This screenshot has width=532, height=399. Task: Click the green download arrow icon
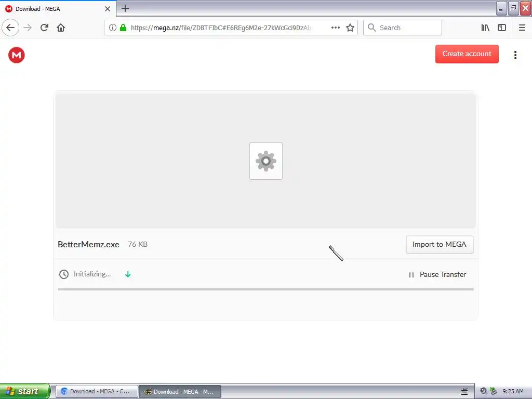point(128,274)
